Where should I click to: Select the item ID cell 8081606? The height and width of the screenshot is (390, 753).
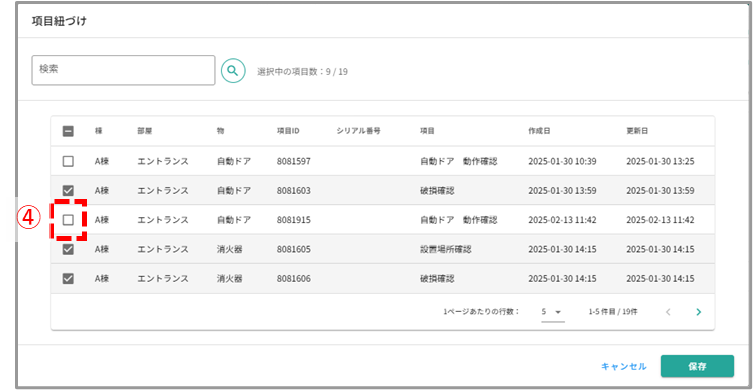[294, 279]
